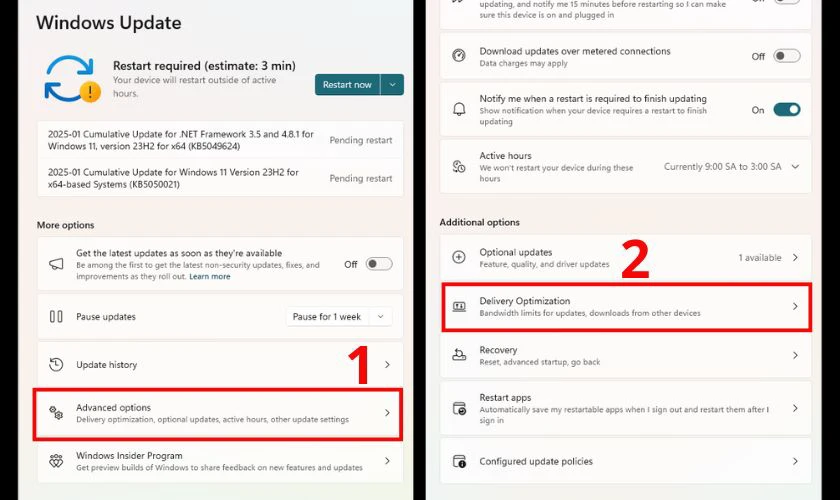Click the Restart apps icon
Viewport: 840px width, 500px height.
point(459,408)
